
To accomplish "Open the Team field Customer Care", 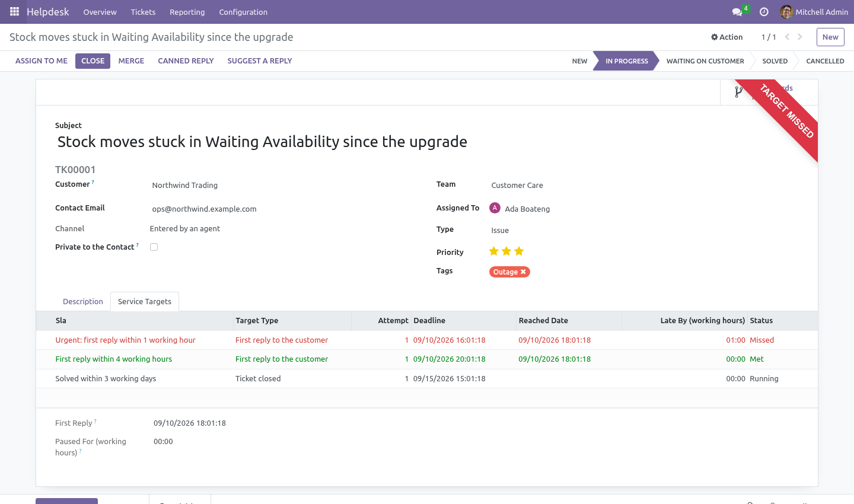I will (x=643, y=186).
